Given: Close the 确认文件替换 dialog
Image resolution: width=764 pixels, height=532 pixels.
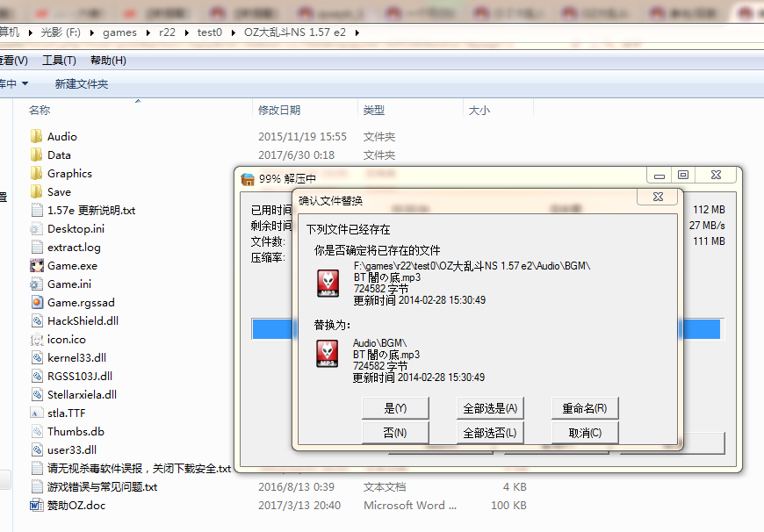Looking at the screenshot, I should pos(658,197).
